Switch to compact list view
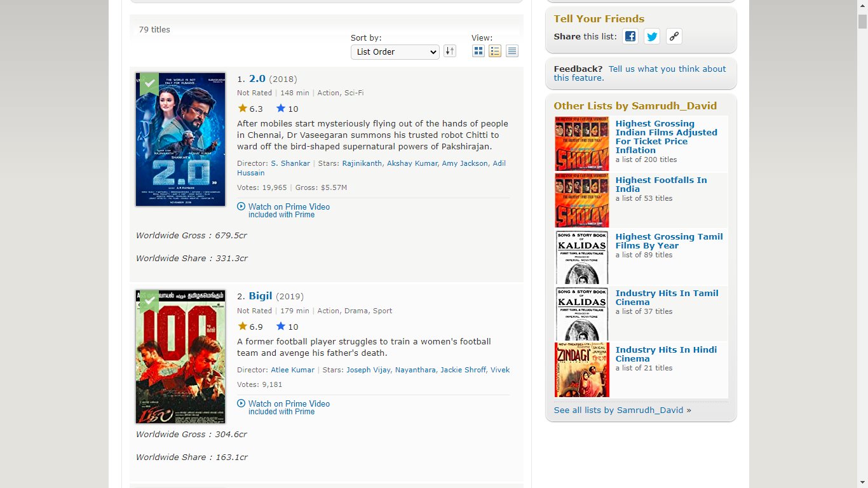The image size is (868, 488). [512, 51]
